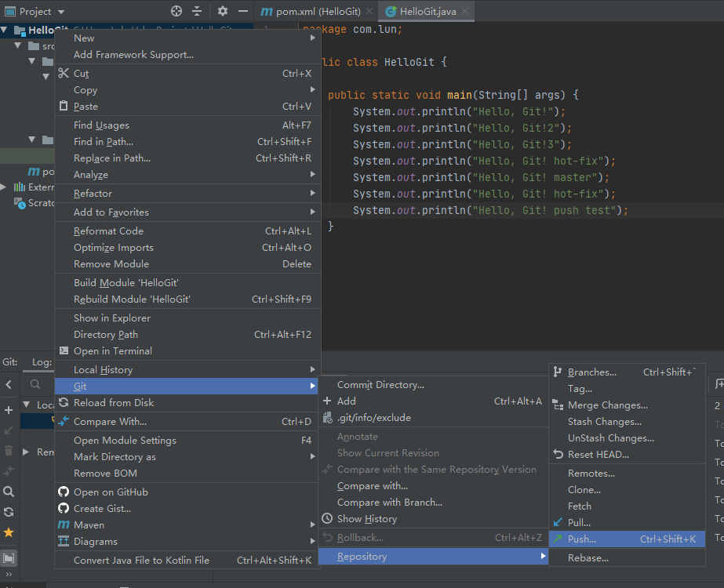Close the pom.xml (HelloGit) tab
Viewport: 724px width, 588px height.
point(369,11)
